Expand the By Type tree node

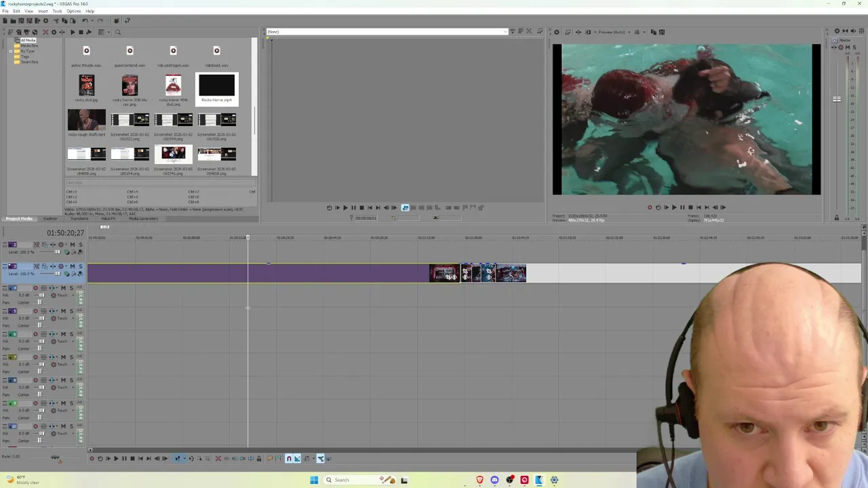(x=11, y=52)
